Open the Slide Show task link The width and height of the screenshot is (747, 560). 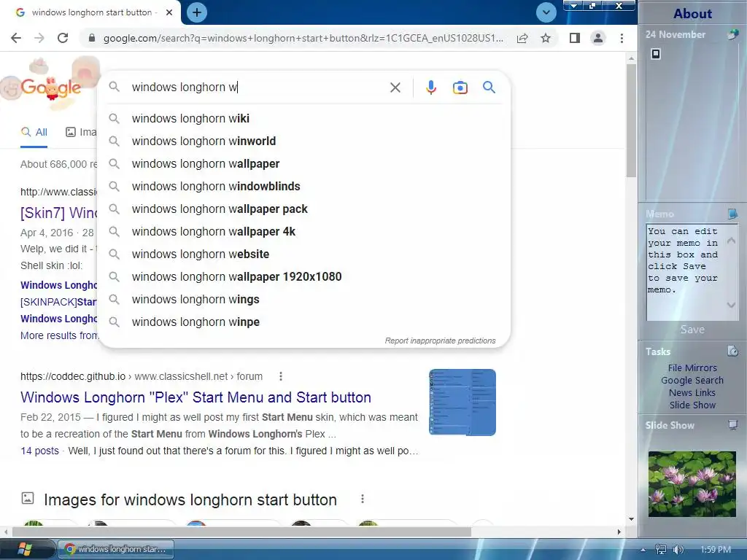point(692,405)
